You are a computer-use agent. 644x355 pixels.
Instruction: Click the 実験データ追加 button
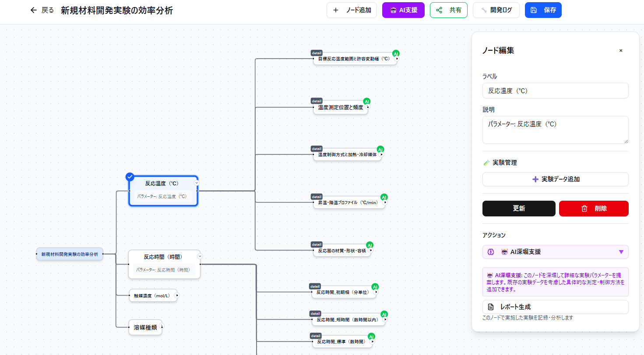click(555, 179)
